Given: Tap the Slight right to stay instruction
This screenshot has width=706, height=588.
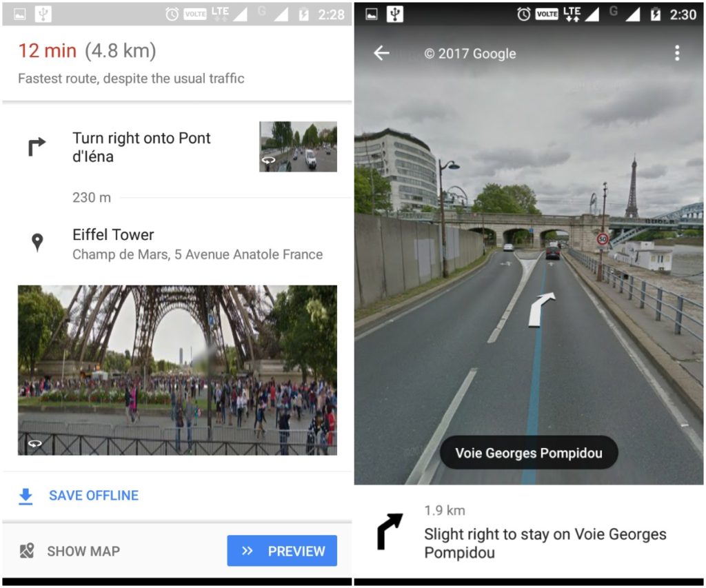Looking at the screenshot, I should coord(545,543).
